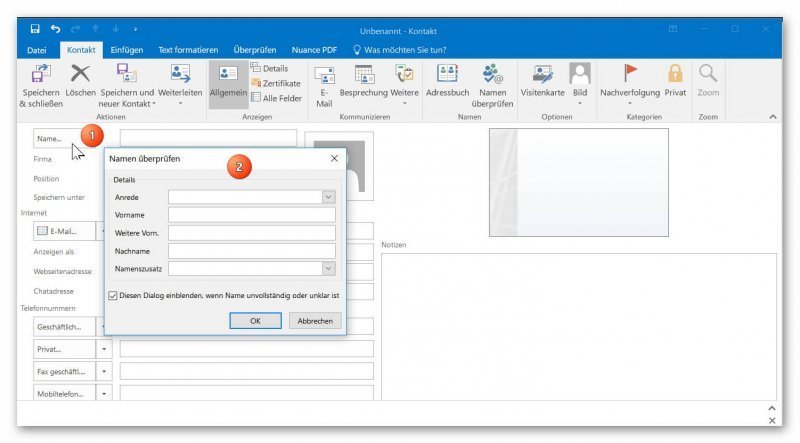Open Nachverfolgung follow-up flag
Image resolution: width=800 pixels, height=443 pixels.
point(630,85)
